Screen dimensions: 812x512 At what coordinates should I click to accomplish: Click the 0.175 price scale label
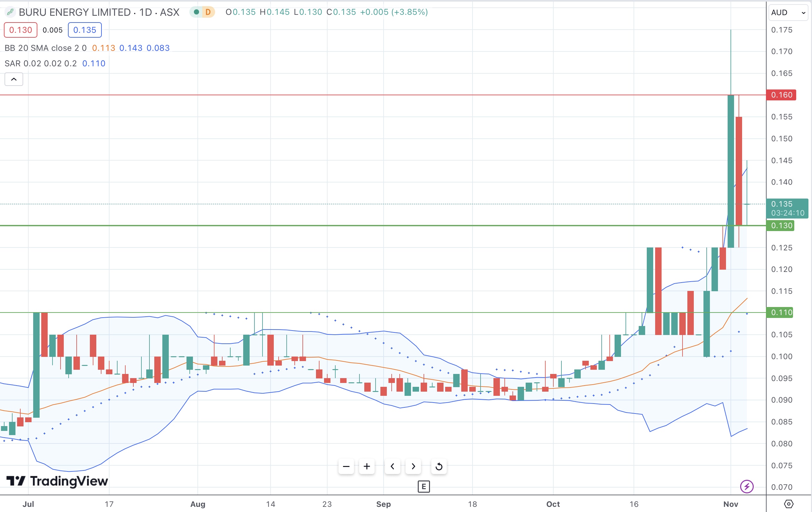click(782, 30)
